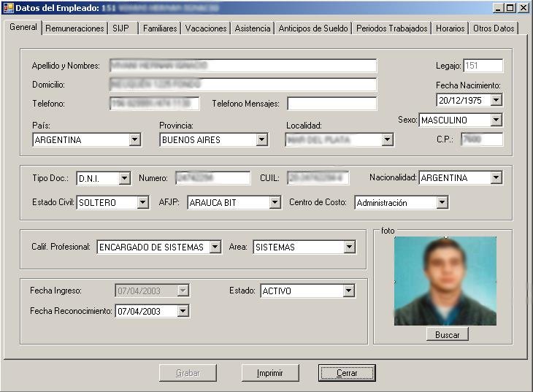Image resolution: width=533 pixels, height=392 pixels.
Task: Open the Remuneraciones tab
Action: [74, 28]
